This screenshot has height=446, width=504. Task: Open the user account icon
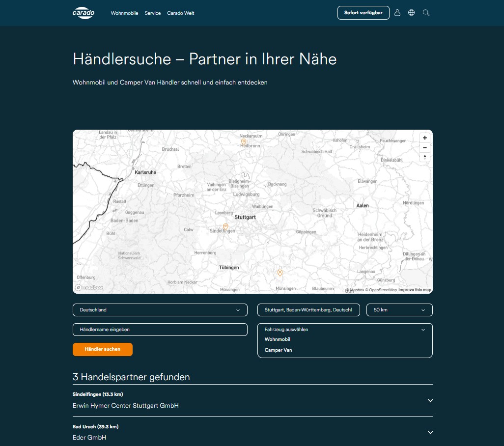[x=397, y=13]
